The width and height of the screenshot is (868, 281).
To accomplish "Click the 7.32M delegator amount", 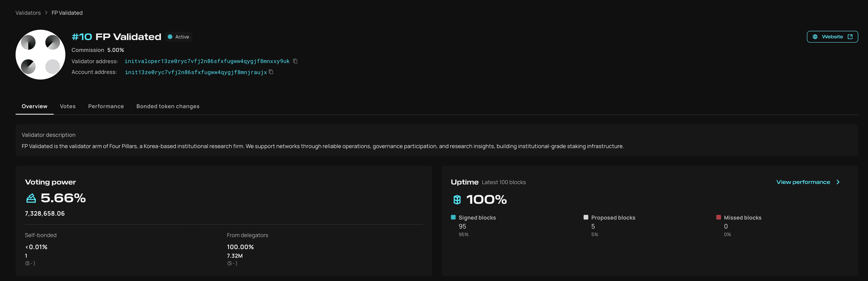I will pyautogui.click(x=235, y=256).
